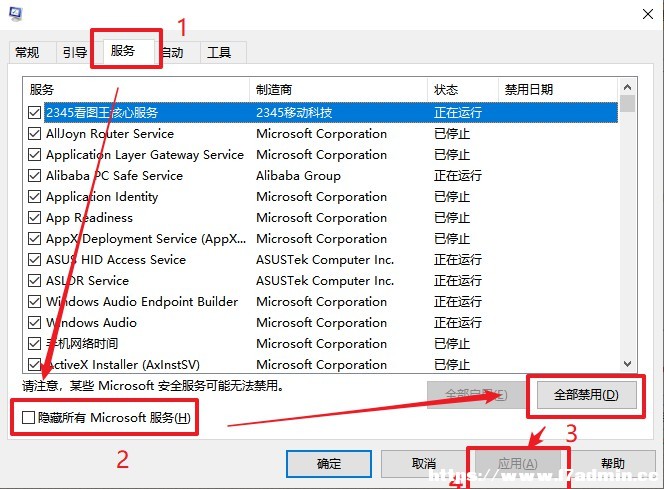Switch to the 常规 tab
This screenshot has height=489, width=664.
tap(28, 52)
